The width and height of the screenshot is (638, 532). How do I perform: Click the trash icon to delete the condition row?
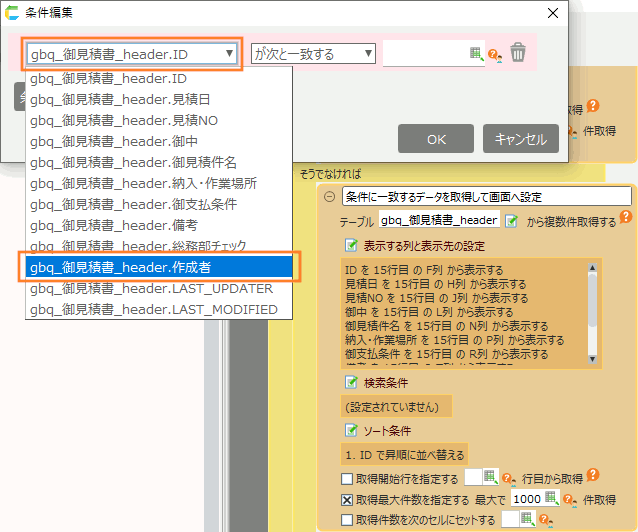[x=518, y=53]
